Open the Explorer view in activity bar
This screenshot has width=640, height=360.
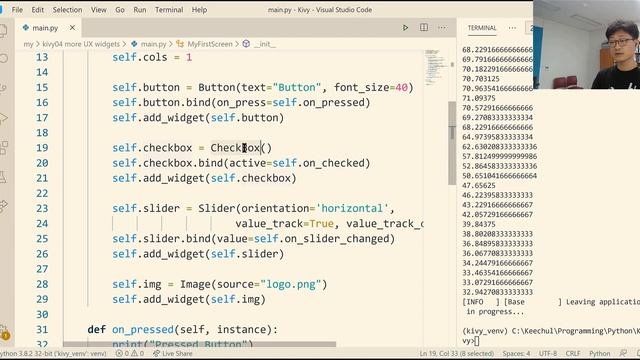[x=3, y=30]
